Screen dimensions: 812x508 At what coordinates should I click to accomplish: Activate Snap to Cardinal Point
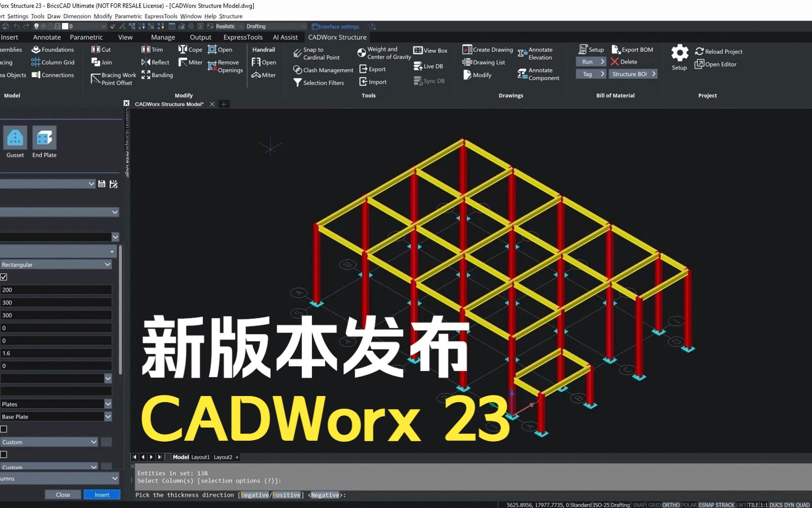pos(316,54)
